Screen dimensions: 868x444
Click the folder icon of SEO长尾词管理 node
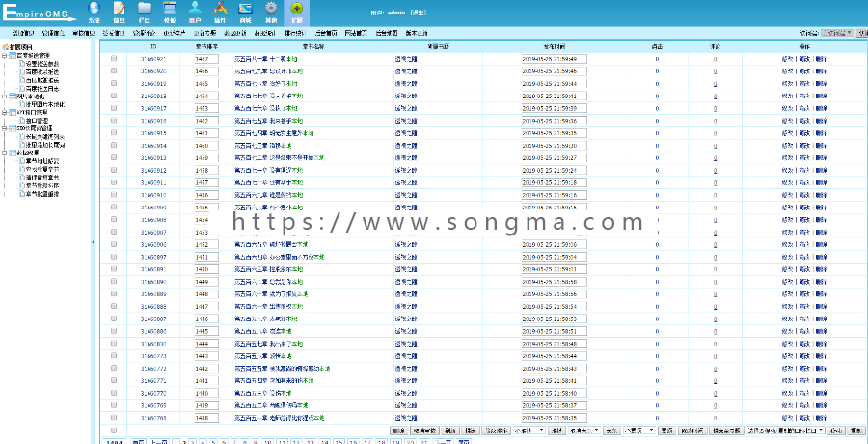(x=13, y=128)
